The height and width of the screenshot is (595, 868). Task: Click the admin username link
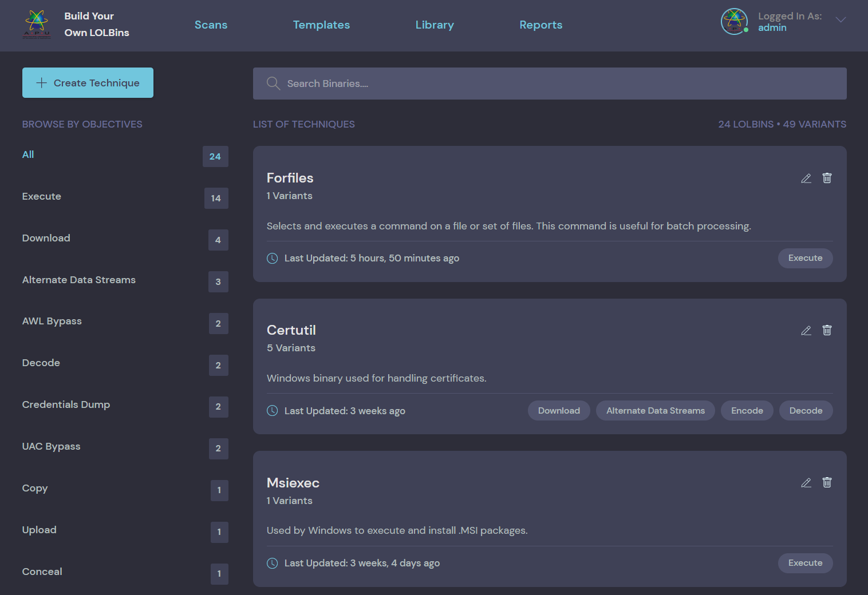(x=772, y=27)
